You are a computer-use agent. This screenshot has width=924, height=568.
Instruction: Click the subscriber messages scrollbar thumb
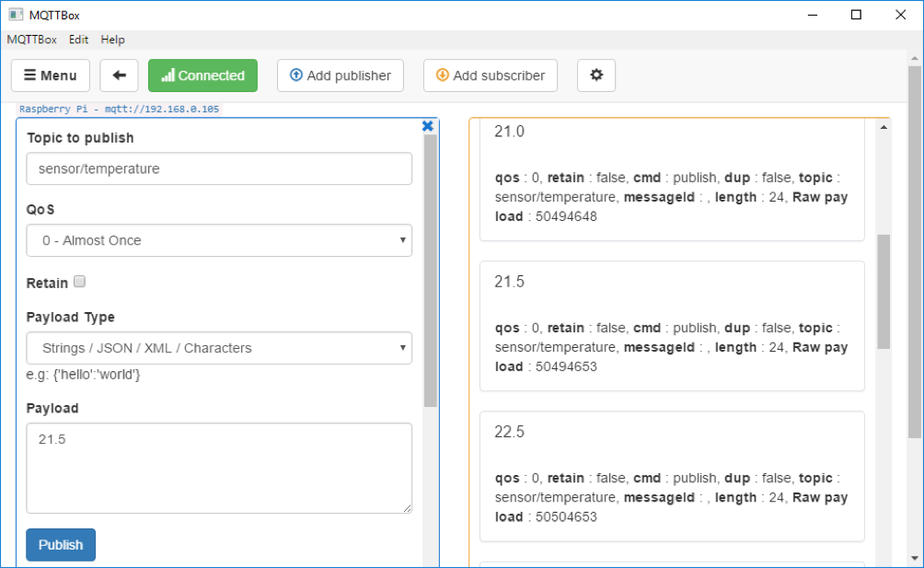pos(884,291)
